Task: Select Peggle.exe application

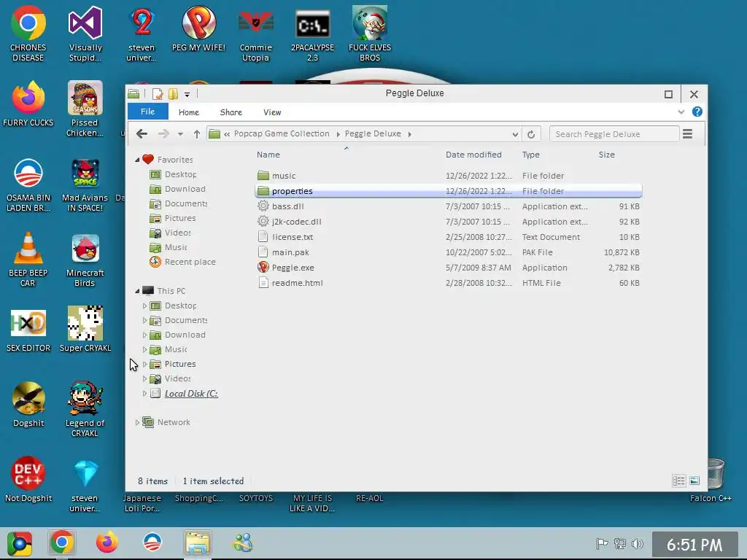Action: click(449, 268)
